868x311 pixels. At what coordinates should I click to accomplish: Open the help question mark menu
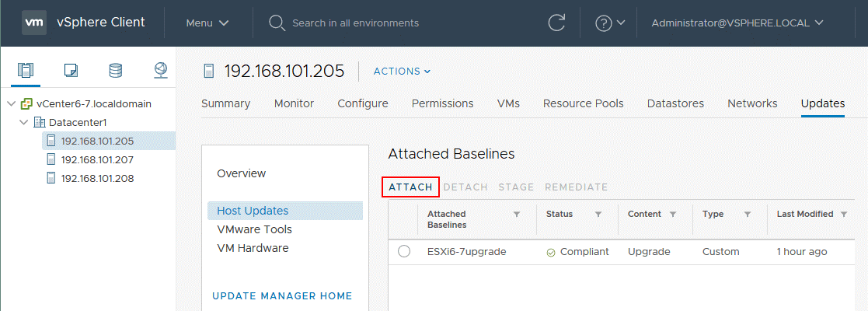tap(609, 23)
